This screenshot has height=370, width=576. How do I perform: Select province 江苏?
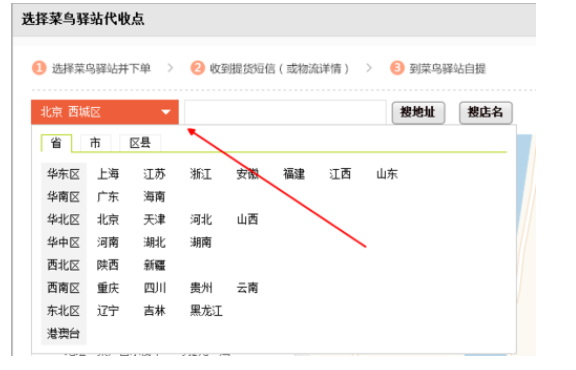click(154, 174)
